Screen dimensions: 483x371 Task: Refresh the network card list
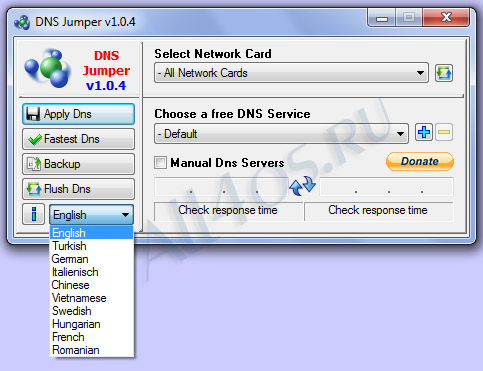(444, 73)
